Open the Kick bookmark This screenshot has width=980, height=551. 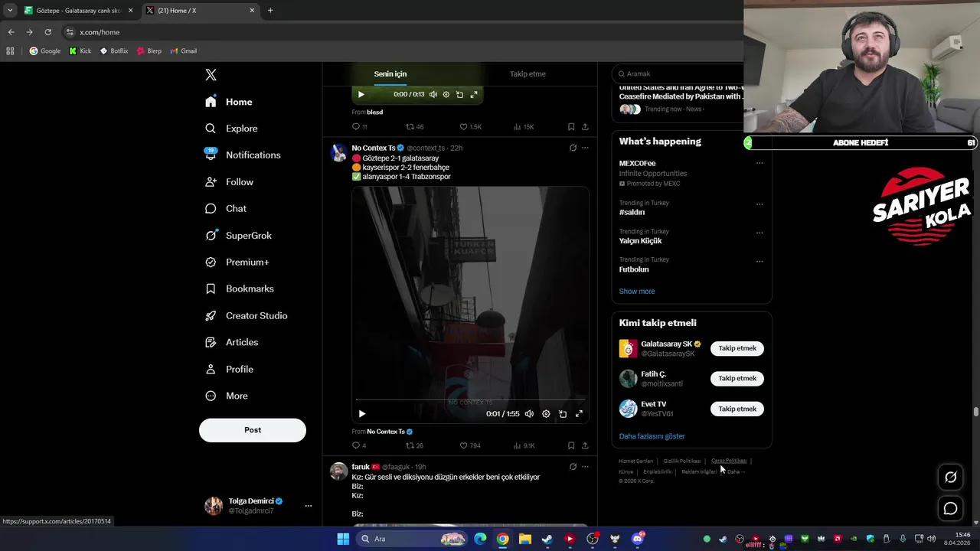pos(80,51)
